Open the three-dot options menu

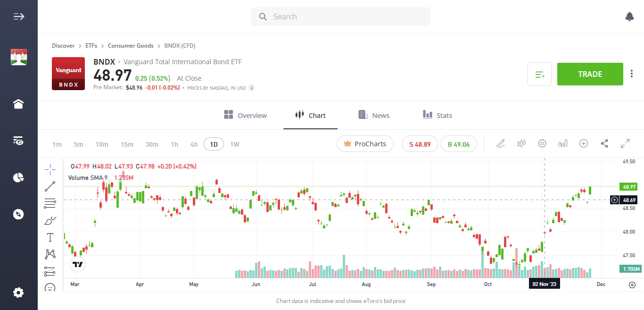[x=631, y=74]
